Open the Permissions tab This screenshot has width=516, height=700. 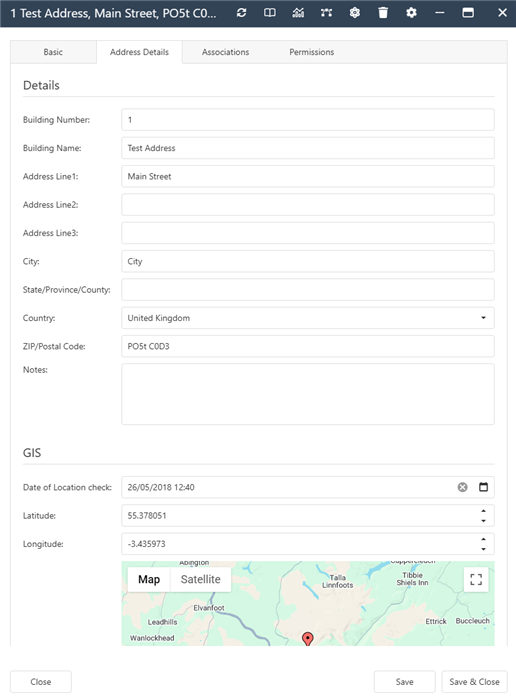tap(312, 52)
